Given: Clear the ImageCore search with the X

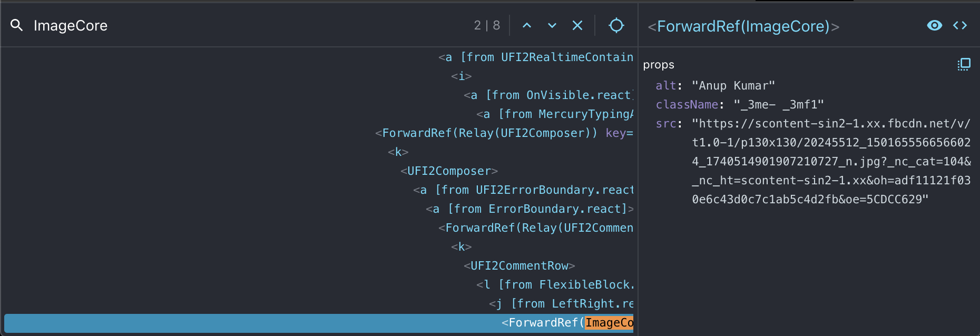Looking at the screenshot, I should [x=577, y=25].
